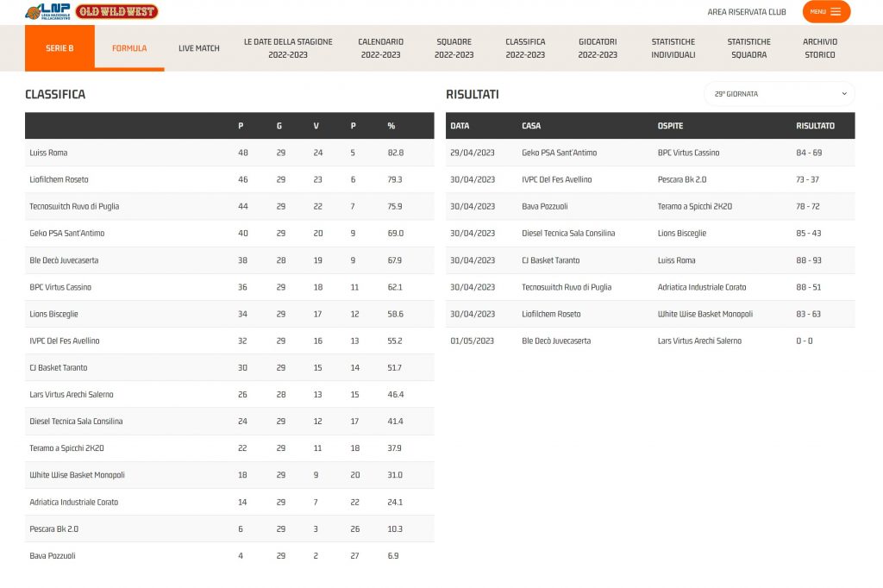Click the 84 - 69 result
This screenshot has height=588, width=883.
(x=809, y=153)
